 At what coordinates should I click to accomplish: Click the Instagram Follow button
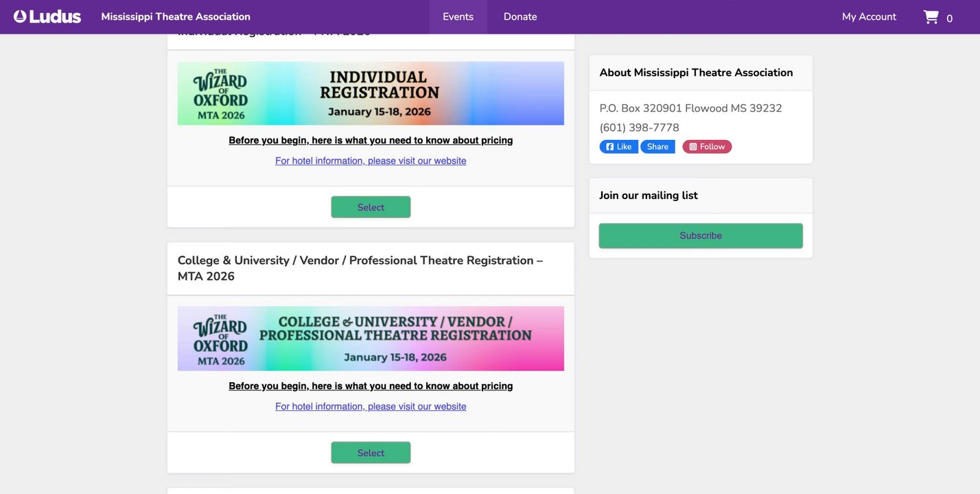tap(707, 147)
